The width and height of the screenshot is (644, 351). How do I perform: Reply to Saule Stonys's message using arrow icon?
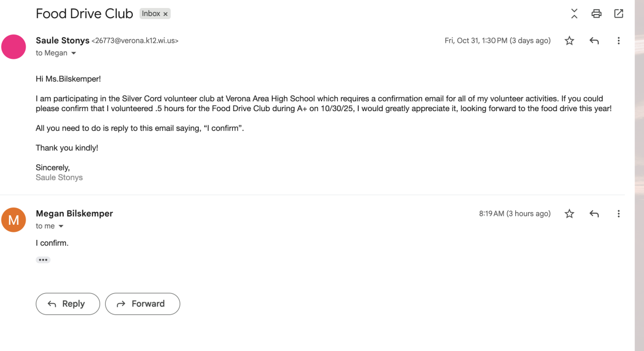click(x=594, y=41)
